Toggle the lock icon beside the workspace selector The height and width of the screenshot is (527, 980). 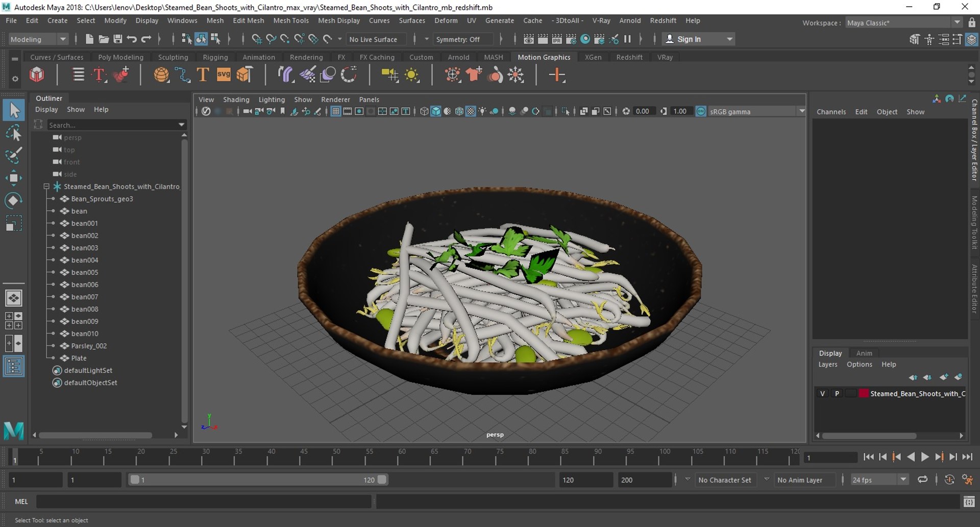972,22
